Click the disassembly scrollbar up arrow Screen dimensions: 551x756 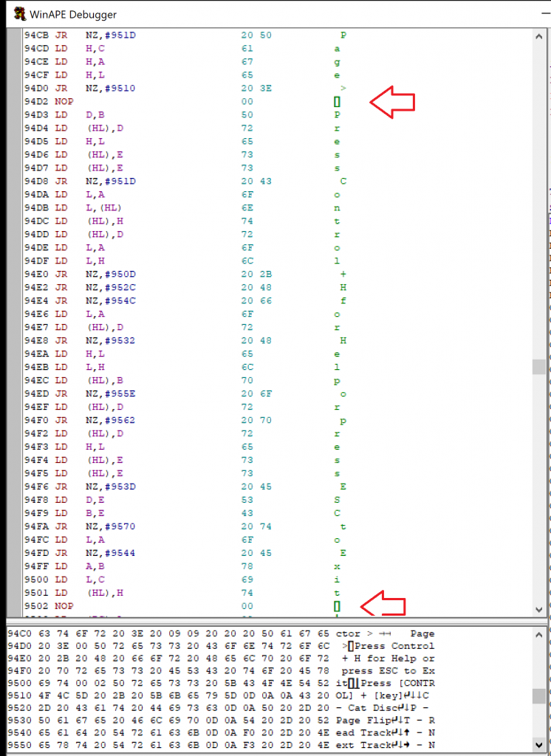click(539, 35)
